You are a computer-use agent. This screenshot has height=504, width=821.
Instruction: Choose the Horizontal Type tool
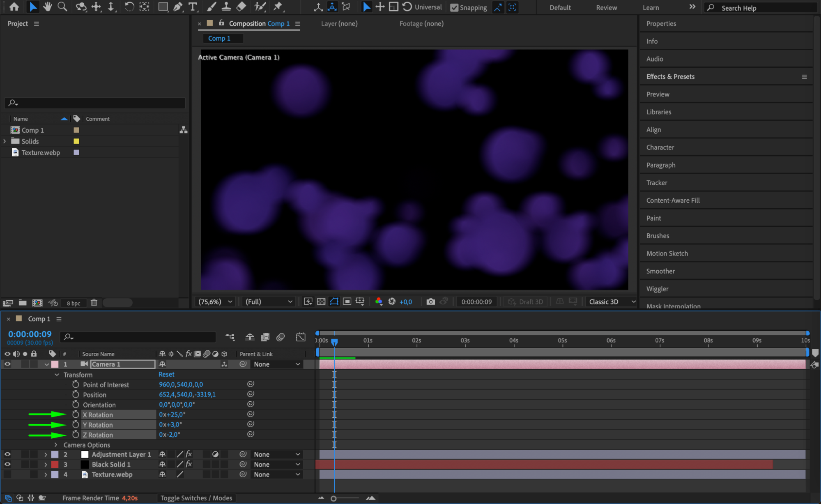click(x=192, y=7)
